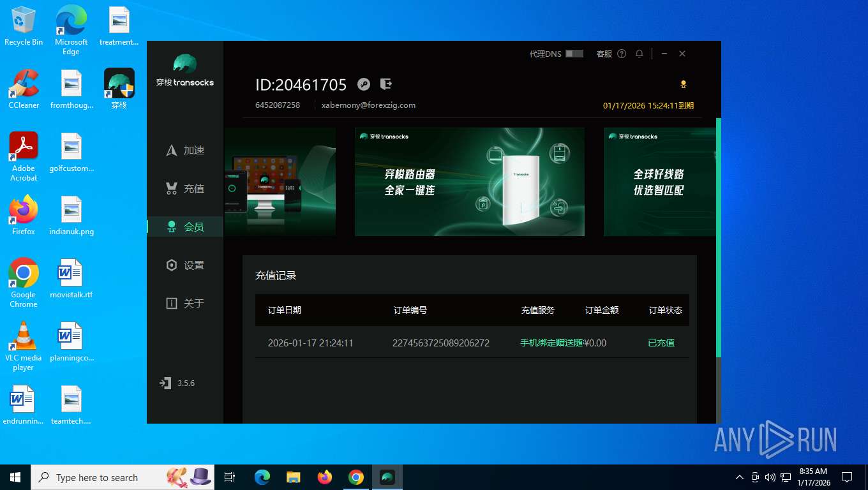Open the 全球好线路 banner
Screen dimensions: 868x490
tap(659, 182)
